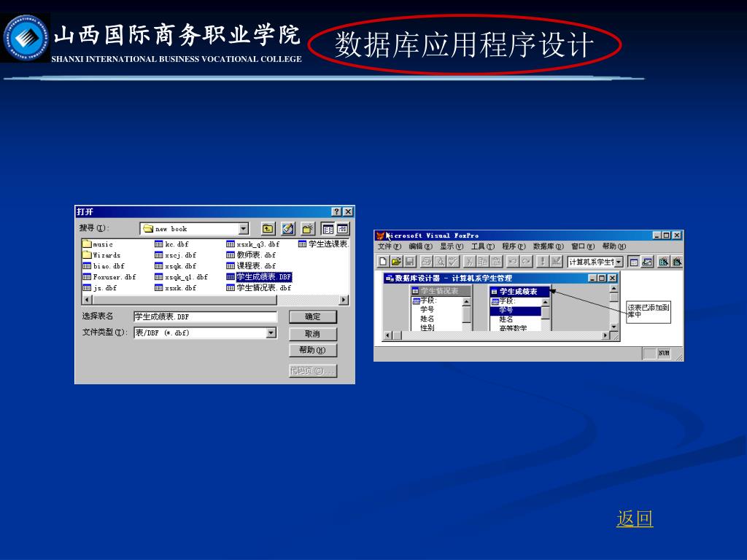Open the 窗口 menu in FoxPro
This screenshot has height=560, width=747.
(583, 246)
